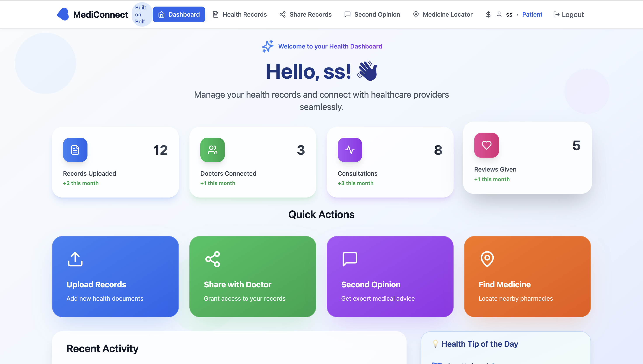Click the blue document icon in Records Uploaded

pyautogui.click(x=75, y=150)
